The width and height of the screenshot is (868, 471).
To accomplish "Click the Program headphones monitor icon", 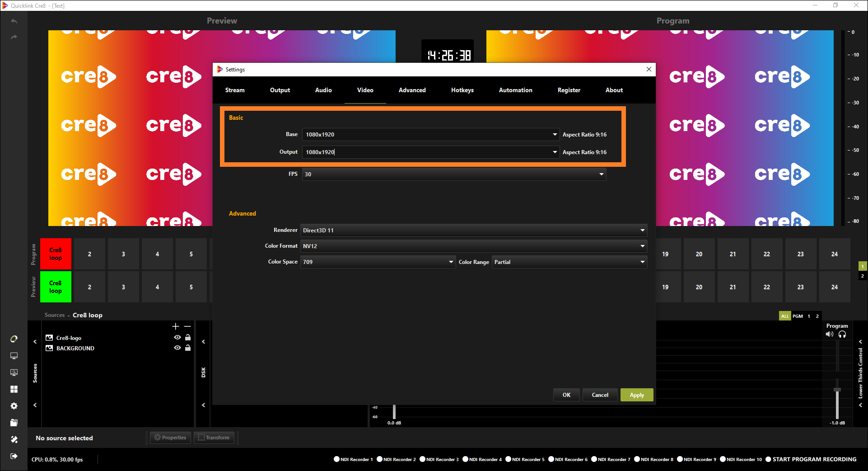I will 842,334.
